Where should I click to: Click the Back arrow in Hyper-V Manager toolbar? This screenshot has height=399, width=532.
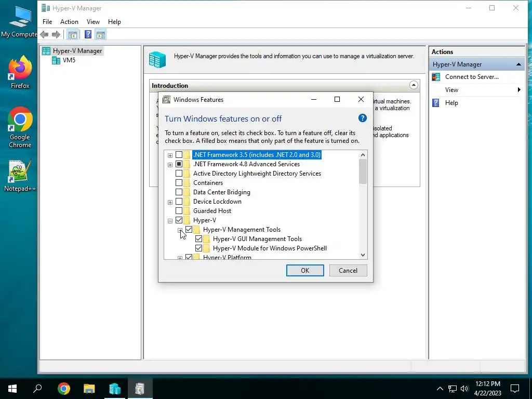[44, 34]
